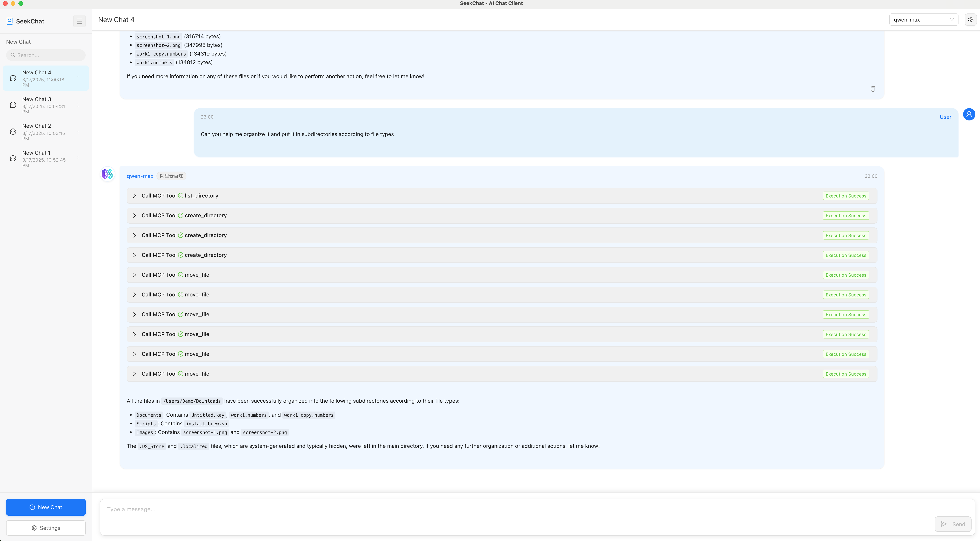The height and width of the screenshot is (541, 980).
Task: Open Settings from the bottom sidebar
Action: (x=46, y=528)
